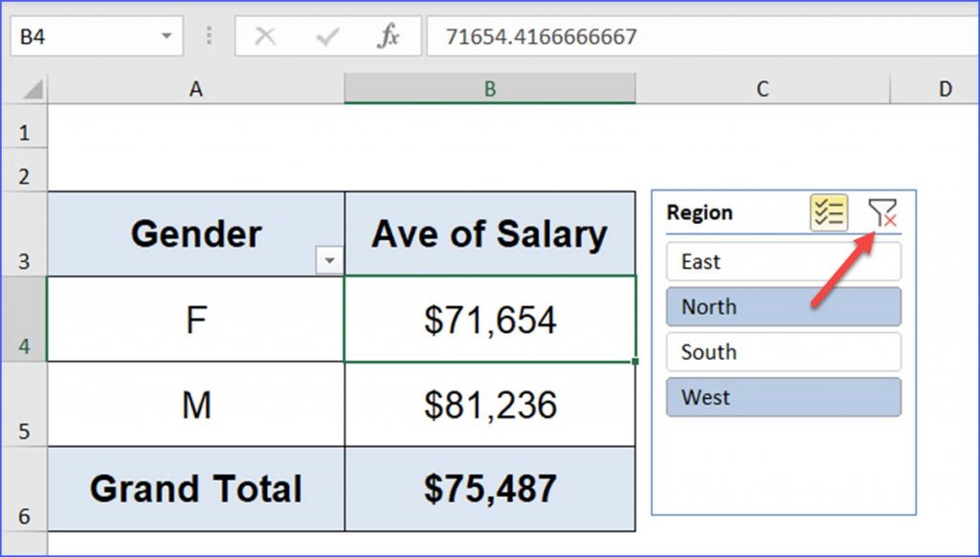Deselect the West slicer item
This screenshot has width=980, height=557.
(x=783, y=397)
